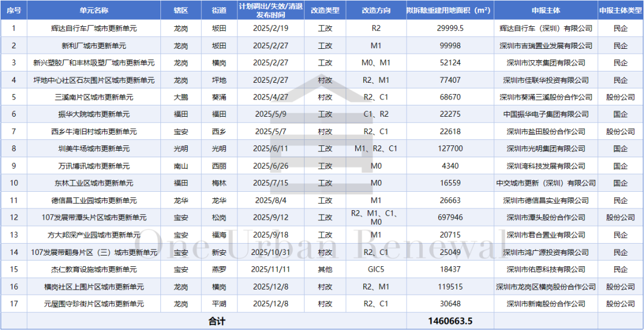Click street cell 西丽

219,166
